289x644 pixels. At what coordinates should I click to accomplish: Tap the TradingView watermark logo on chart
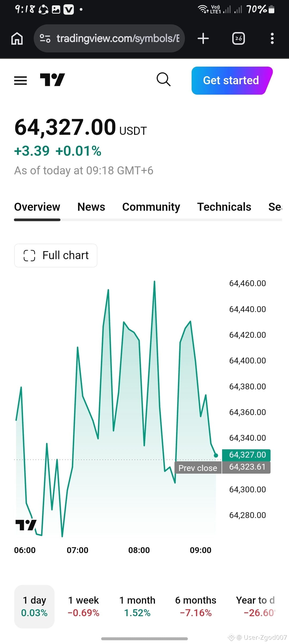coord(26,525)
